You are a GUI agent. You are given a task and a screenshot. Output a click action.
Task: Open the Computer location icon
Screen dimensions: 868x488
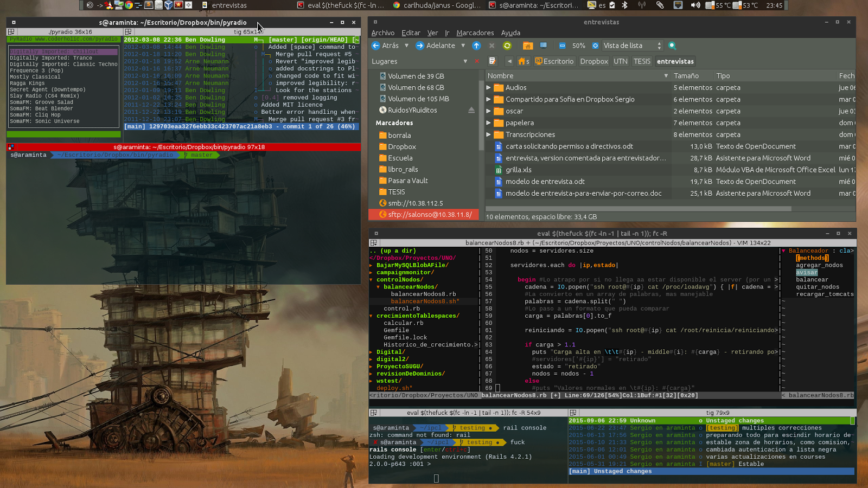pyautogui.click(x=543, y=46)
